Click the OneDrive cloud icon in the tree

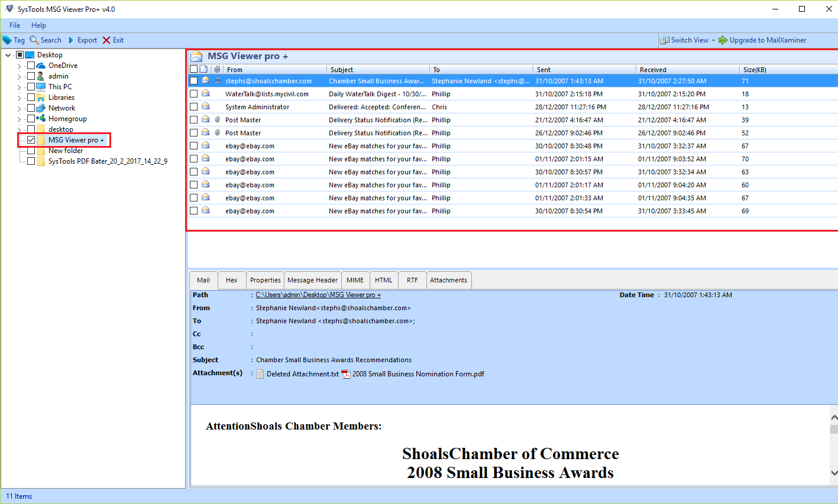click(x=41, y=66)
